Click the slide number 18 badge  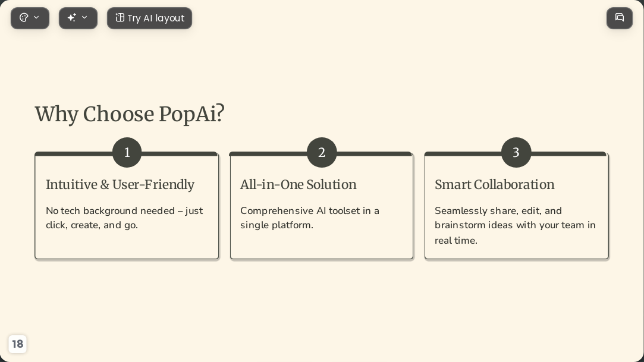pyautogui.click(x=18, y=344)
